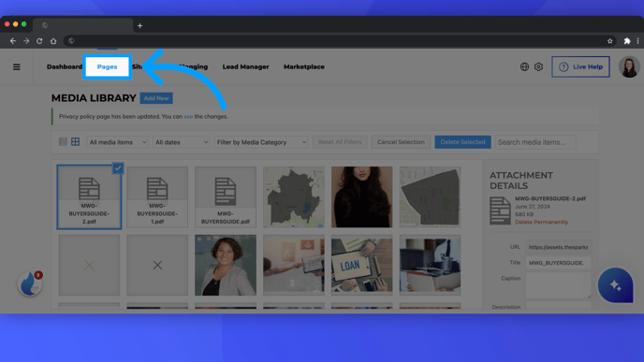Image resolution: width=644 pixels, height=362 pixels.
Task: Open the hamburger sidebar menu
Action: pos(17,66)
